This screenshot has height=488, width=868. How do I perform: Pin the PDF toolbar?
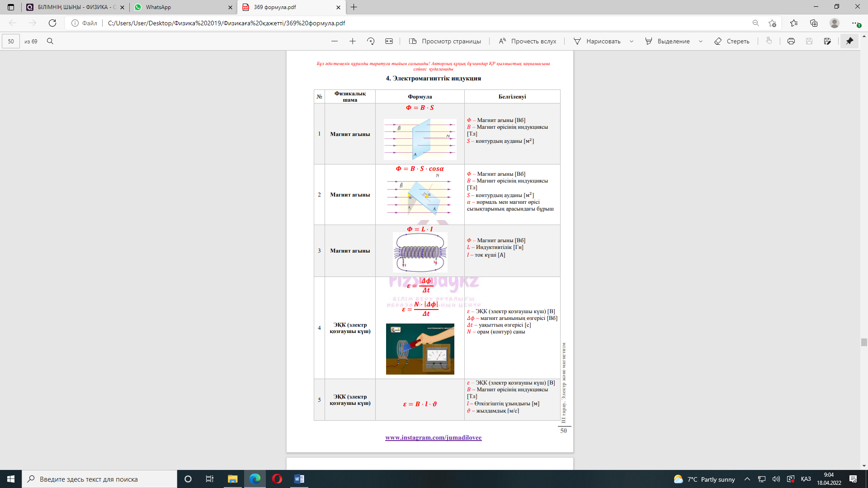pyautogui.click(x=849, y=41)
